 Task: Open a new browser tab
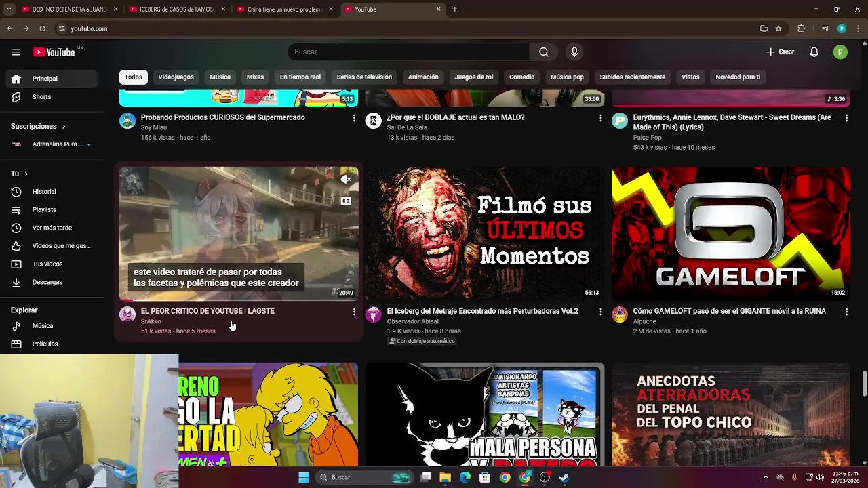click(454, 9)
